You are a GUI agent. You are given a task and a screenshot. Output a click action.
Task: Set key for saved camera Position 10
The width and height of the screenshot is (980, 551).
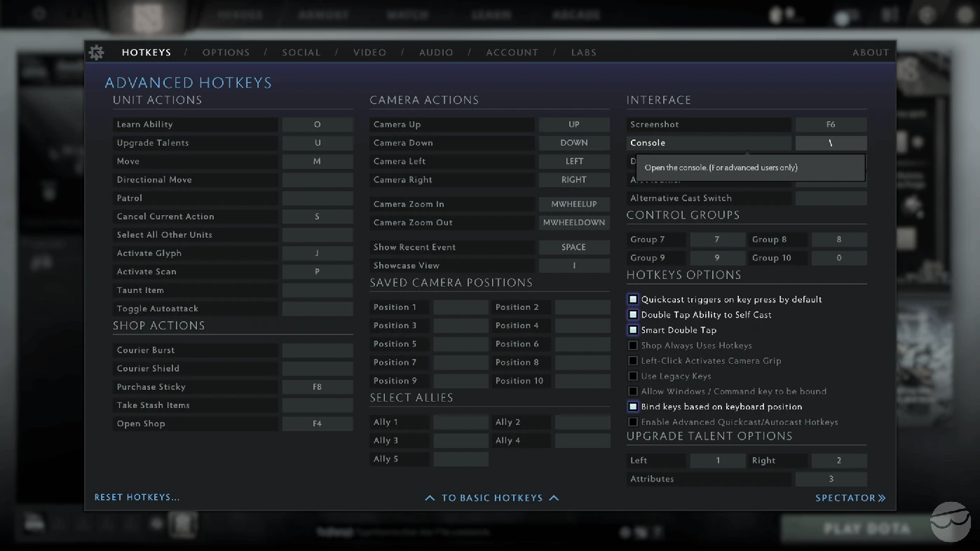583,381
